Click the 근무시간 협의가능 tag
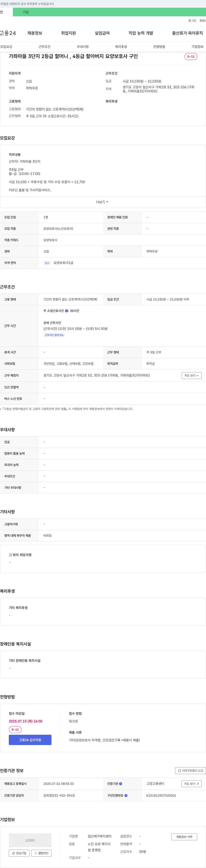 (54, 335)
